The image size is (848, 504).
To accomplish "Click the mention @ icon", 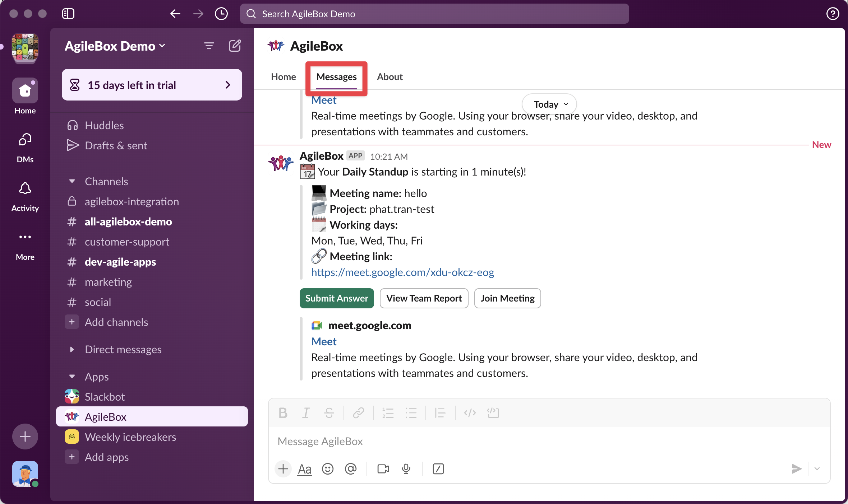I will 350,469.
